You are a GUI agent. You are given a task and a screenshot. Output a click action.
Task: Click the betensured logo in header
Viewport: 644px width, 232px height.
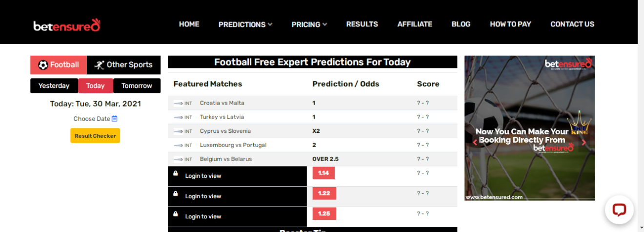66,25
